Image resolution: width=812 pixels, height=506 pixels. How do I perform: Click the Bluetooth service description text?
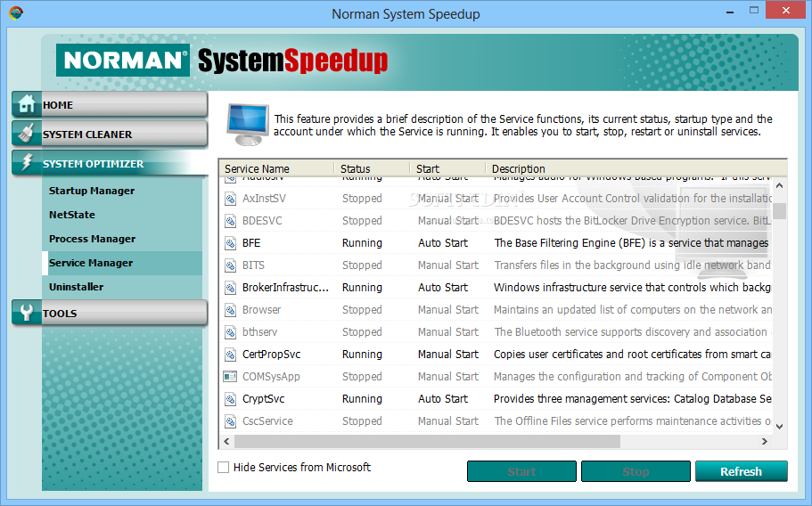(x=632, y=332)
